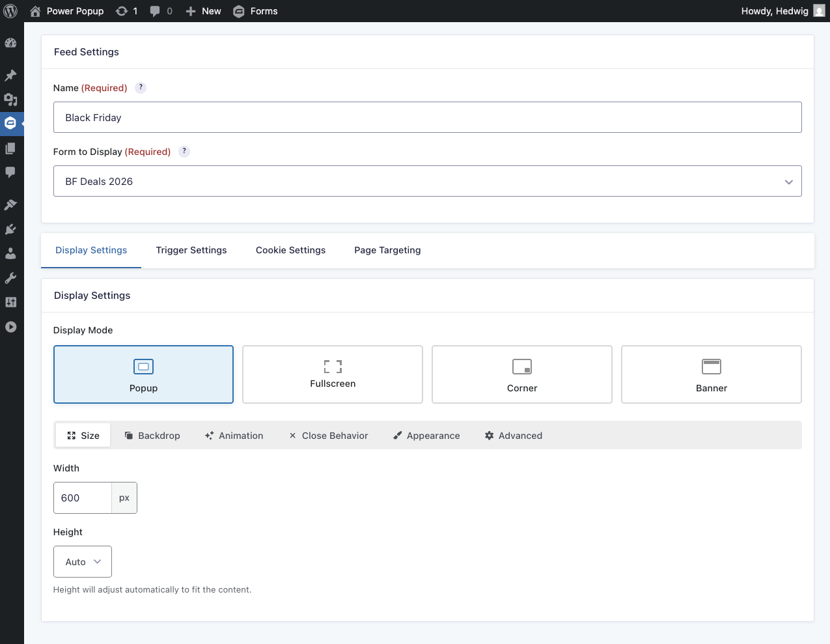Open the Media library sidebar icon
The height and width of the screenshot is (644, 830).
pos(10,100)
